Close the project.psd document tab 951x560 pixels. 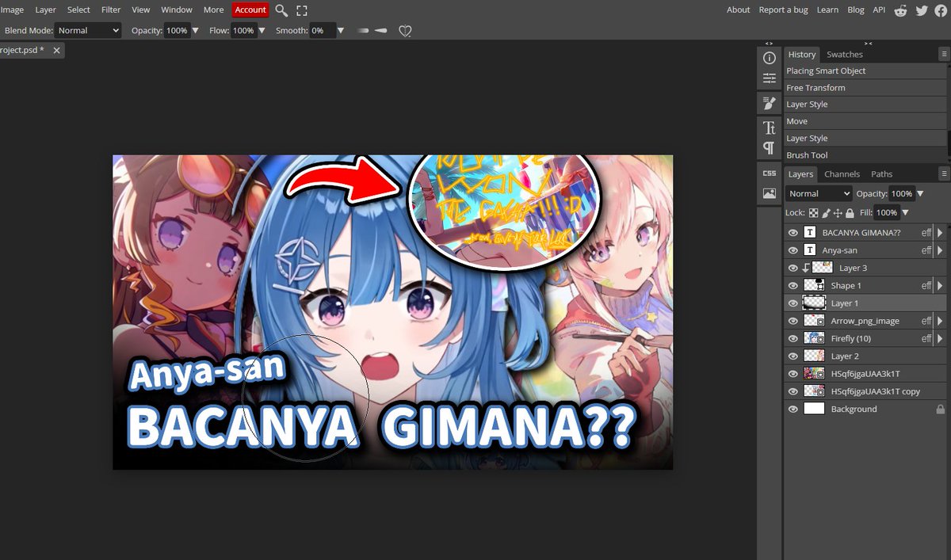57,50
